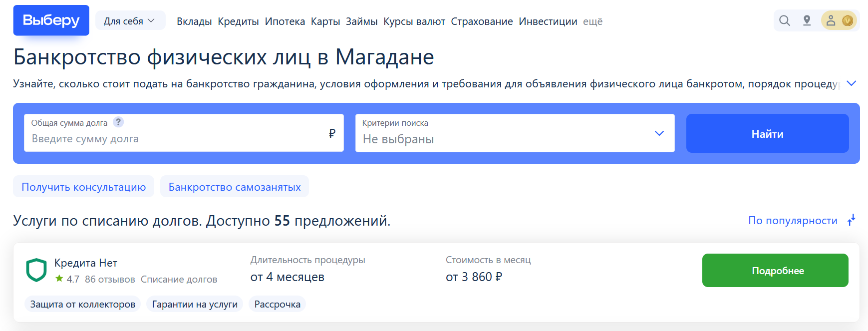Click the Банкротство физических лиц в Магадане heading

pyautogui.click(x=224, y=57)
